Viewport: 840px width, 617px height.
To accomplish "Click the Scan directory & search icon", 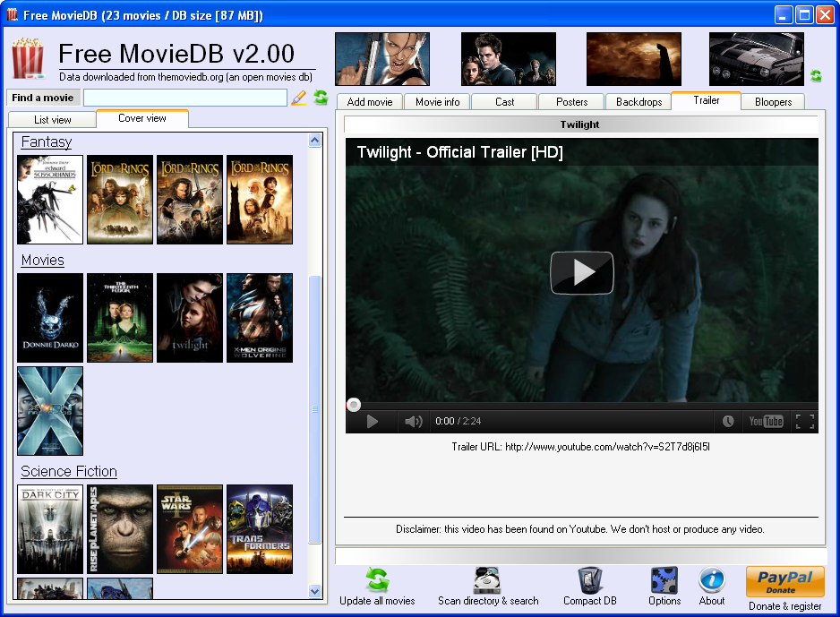I will [487, 580].
